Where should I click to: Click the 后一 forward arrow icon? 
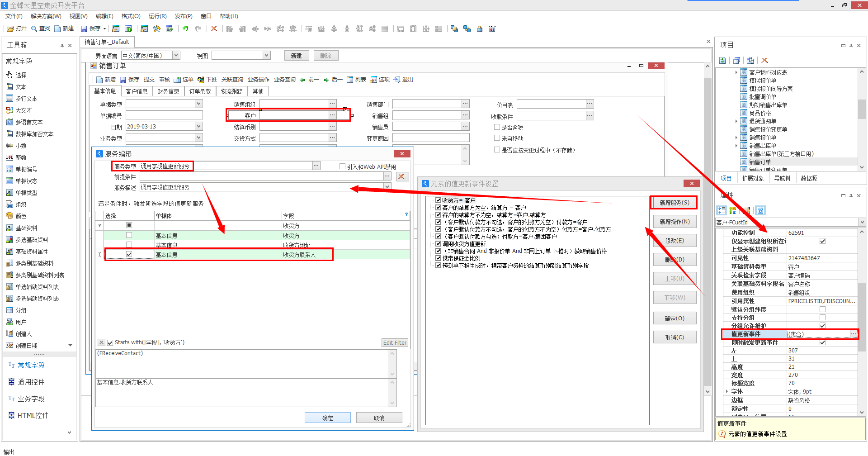point(326,80)
